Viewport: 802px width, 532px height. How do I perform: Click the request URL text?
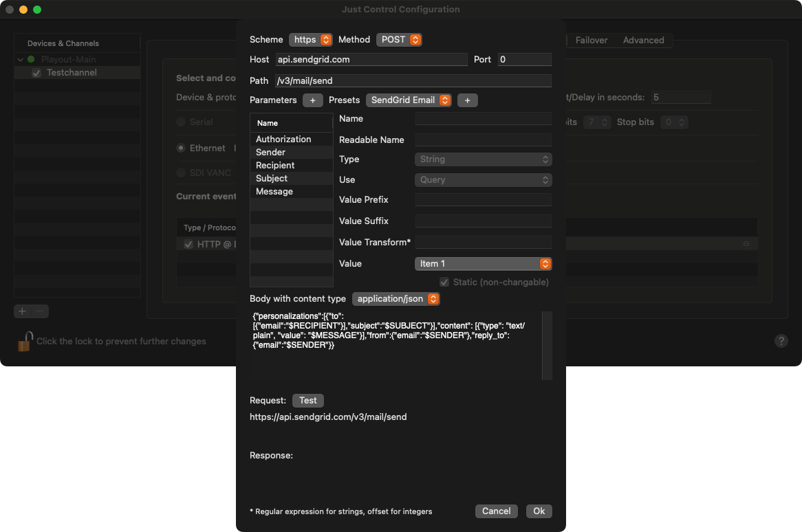pyautogui.click(x=328, y=417)
